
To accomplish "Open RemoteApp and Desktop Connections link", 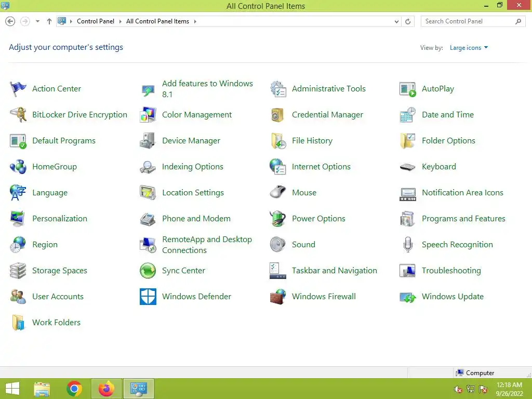I will [x=207, y=245].
